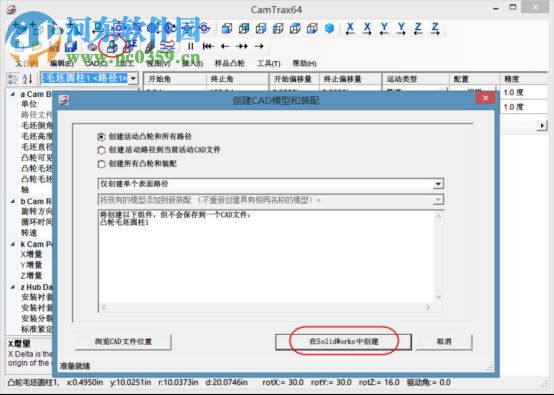Switch property grid to categorized view
This screenshot has height=395, width=554.
(x=13, y=79)
